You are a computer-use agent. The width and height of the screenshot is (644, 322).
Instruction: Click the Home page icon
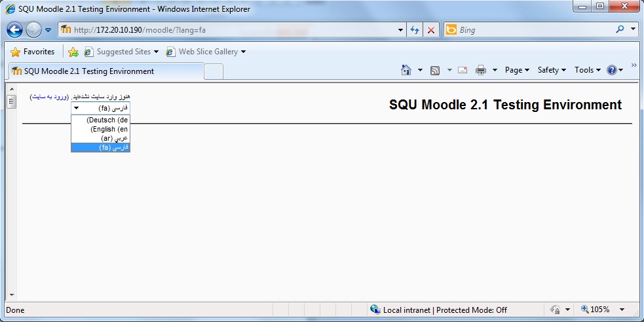[x=406, y=70]
